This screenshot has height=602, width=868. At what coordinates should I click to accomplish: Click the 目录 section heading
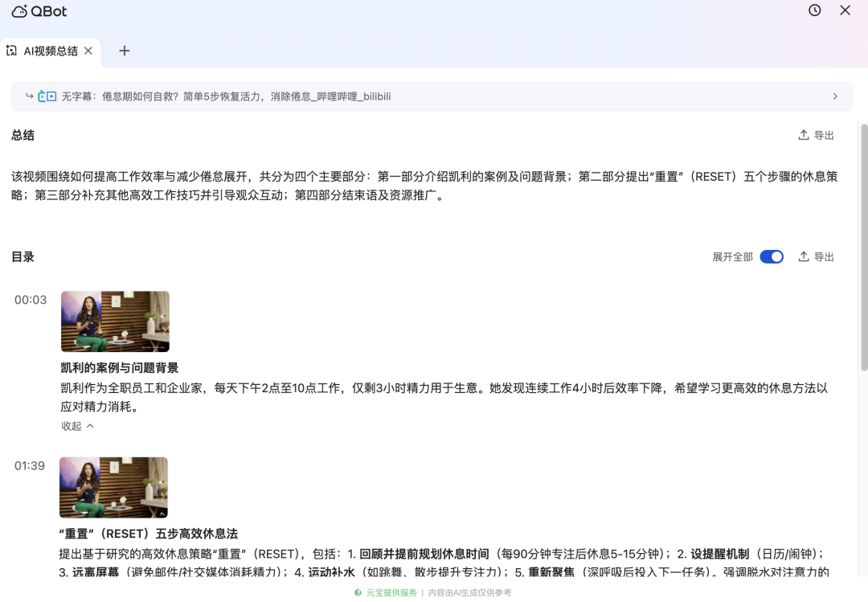23,257
